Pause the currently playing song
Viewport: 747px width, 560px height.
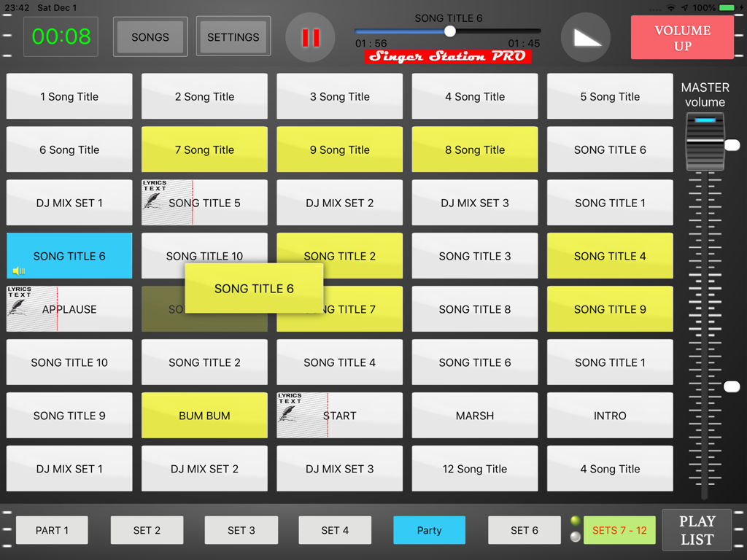click(309, 36)
